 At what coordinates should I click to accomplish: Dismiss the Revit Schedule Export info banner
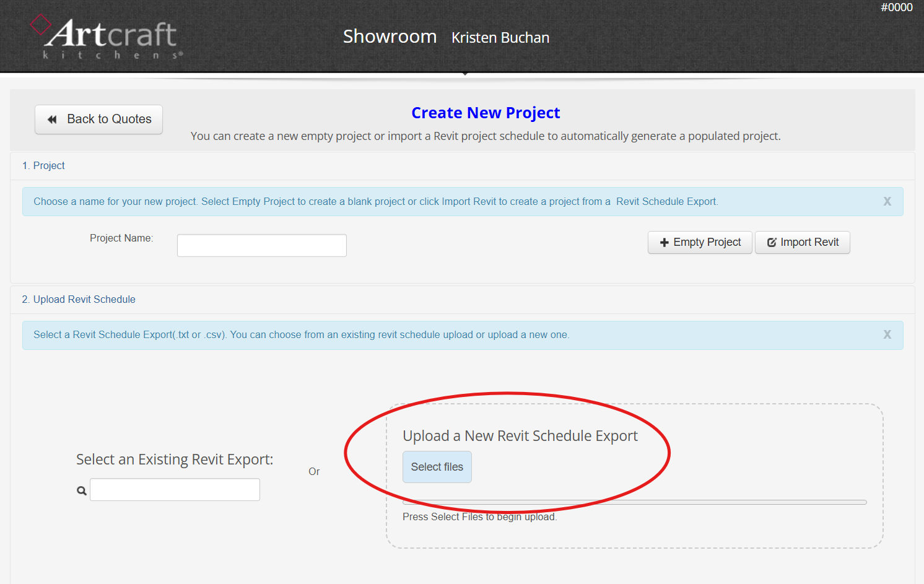coord(887,334)
